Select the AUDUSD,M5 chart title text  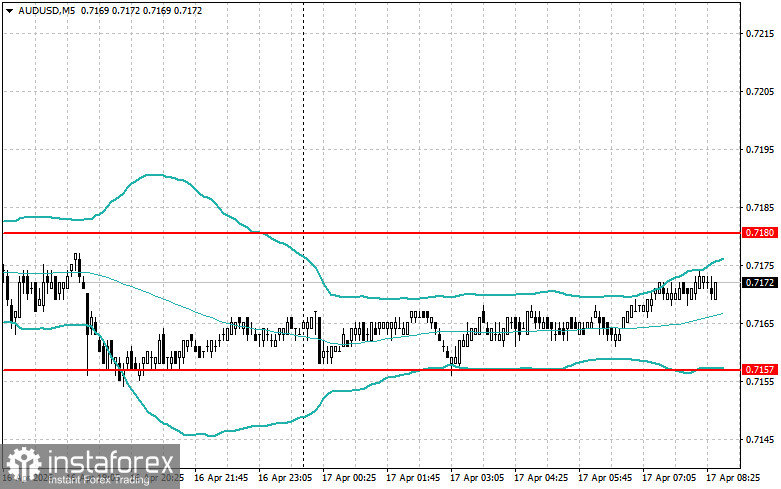tap(47, 10)
